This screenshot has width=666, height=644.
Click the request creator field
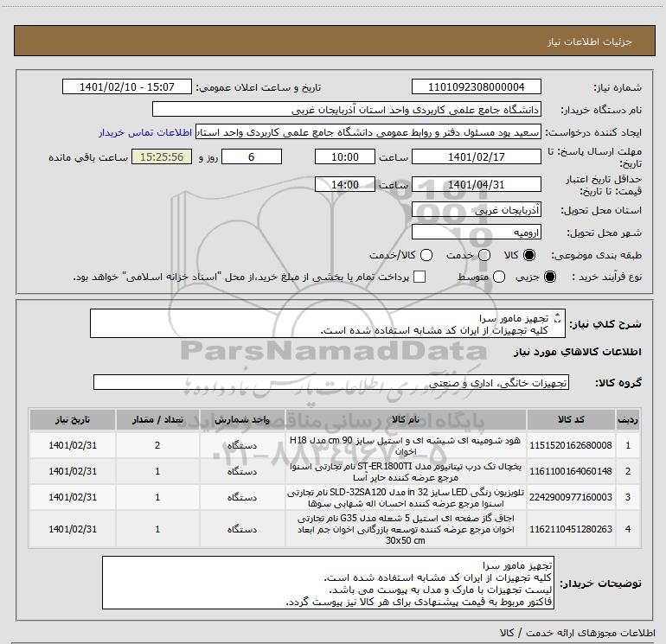[368, 132]
